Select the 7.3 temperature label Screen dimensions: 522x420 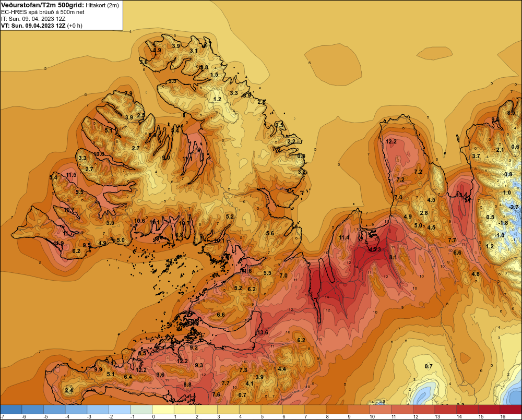coord(243,370)
